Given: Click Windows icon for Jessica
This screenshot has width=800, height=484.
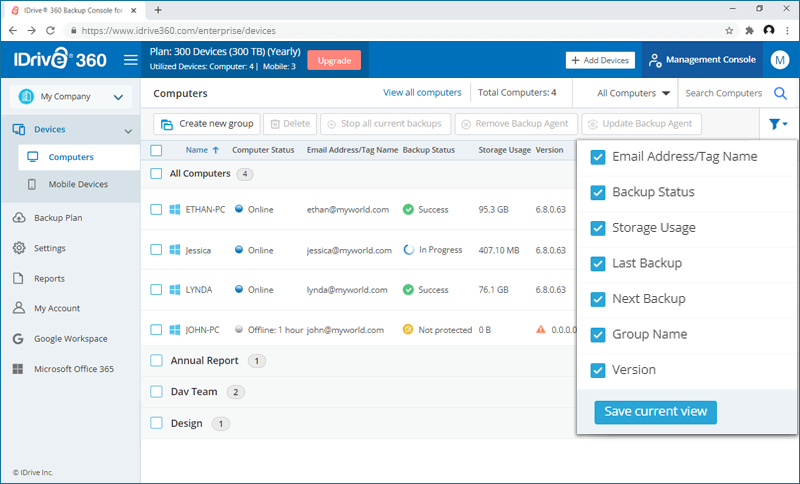Looking at the screenshot, I should tap(174, 250).
